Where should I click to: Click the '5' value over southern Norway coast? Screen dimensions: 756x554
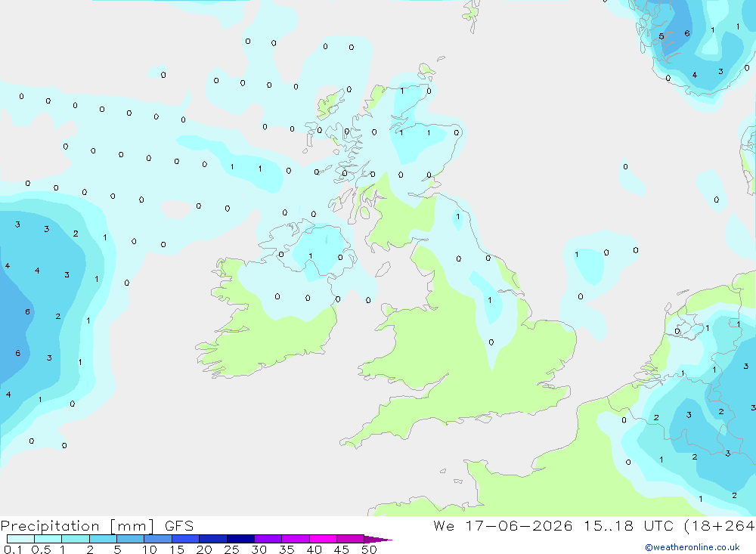coord(661,36)
